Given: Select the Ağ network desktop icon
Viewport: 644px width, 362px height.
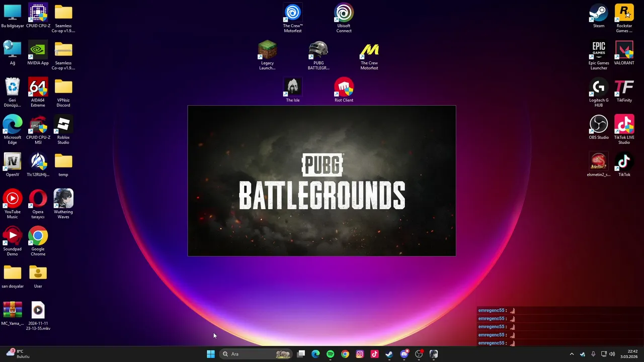Looking at the screenshot, I should [x=13, y=53].
